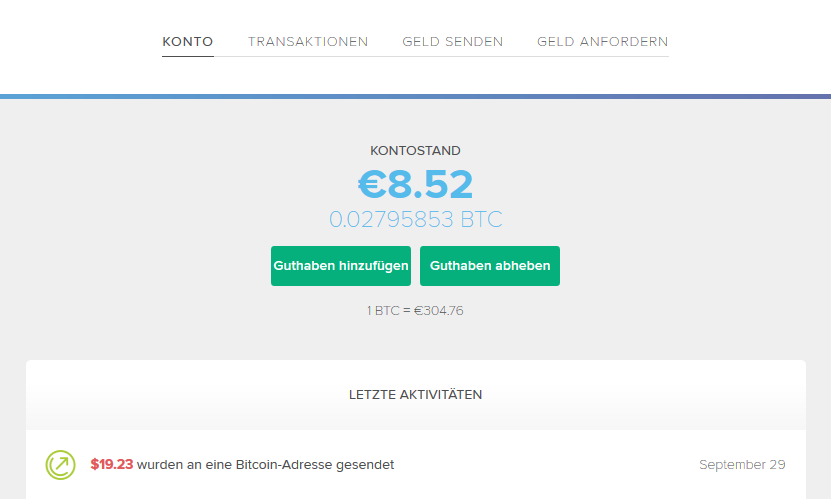Click the 1 BTC = €304.76 exchange rate
Screen dimensions: 831x499
415,311
